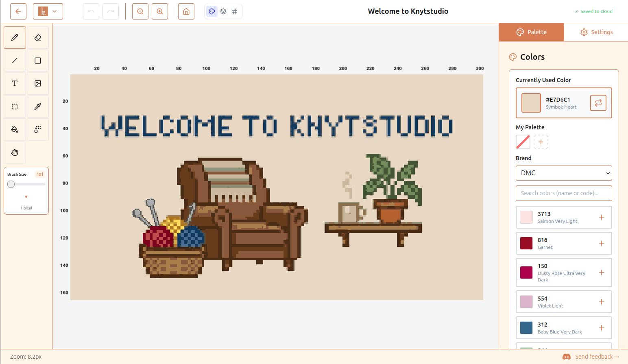Expand the Knytstudio logo menu
The height and width of the screenshot is (364, 628).
[48, 11]
